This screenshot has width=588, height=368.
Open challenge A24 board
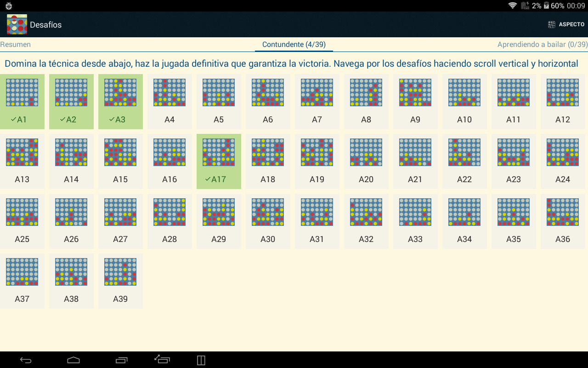pos(563,161)
